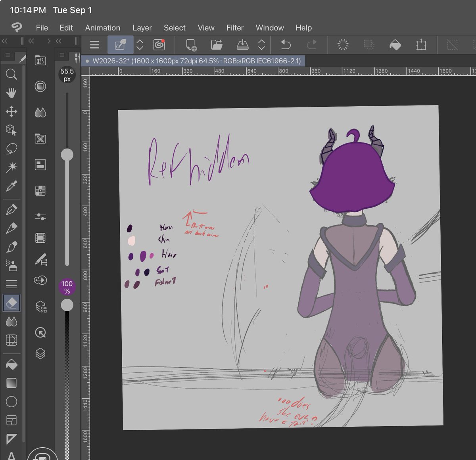Open the Material folder palette icon

pos(40,139)
